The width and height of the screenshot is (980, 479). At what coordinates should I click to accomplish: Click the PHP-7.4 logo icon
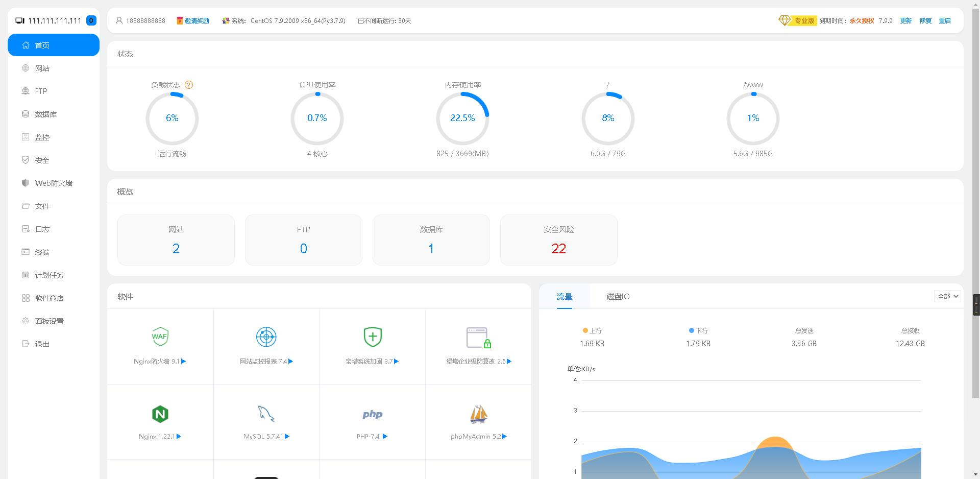click(x=372, y=414)
